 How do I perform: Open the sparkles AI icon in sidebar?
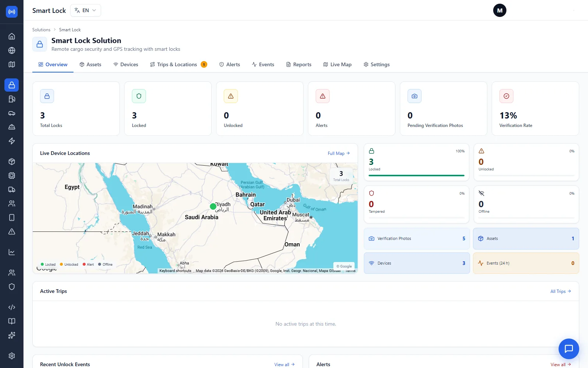point(12,335)
